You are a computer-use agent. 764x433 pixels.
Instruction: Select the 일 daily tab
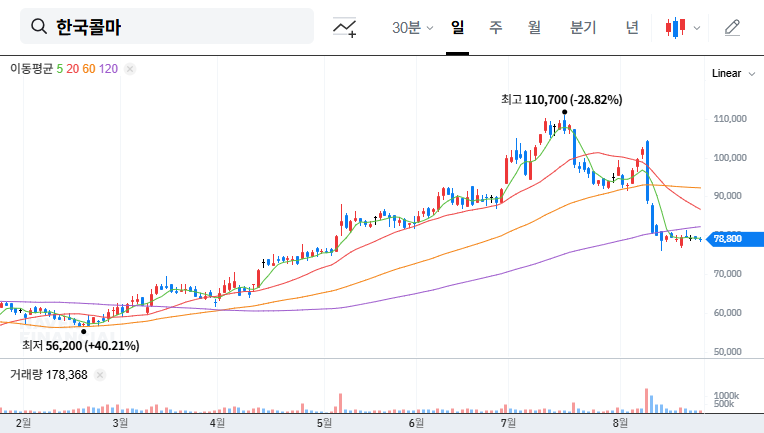[x=458, y=27]
